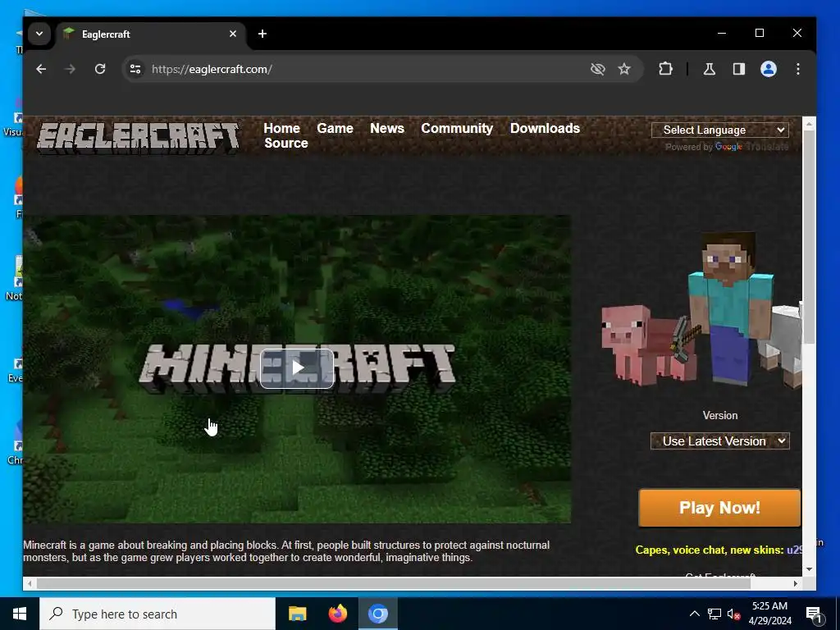Open the Downloads nav item

coord(545,129)
